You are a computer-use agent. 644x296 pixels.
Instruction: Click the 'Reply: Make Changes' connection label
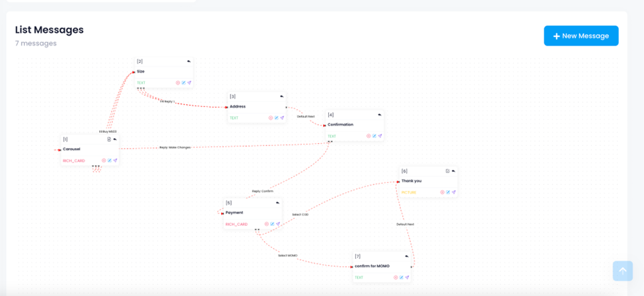[175, 147]
